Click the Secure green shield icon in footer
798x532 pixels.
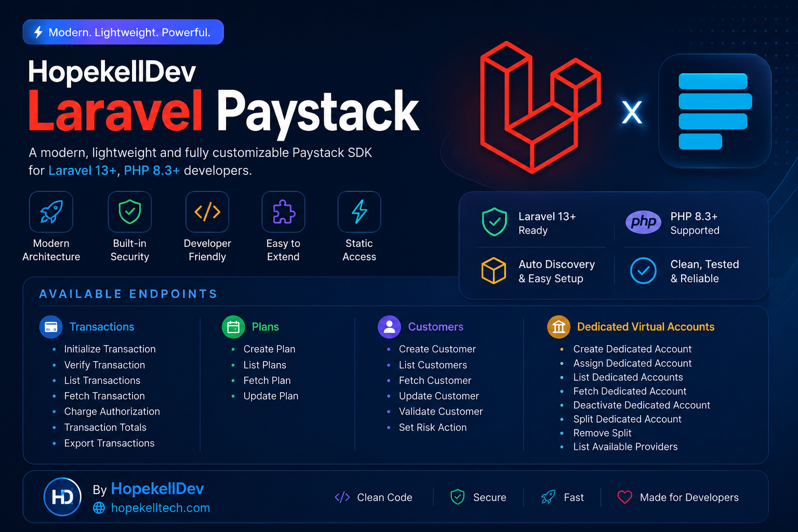(457, 497)
